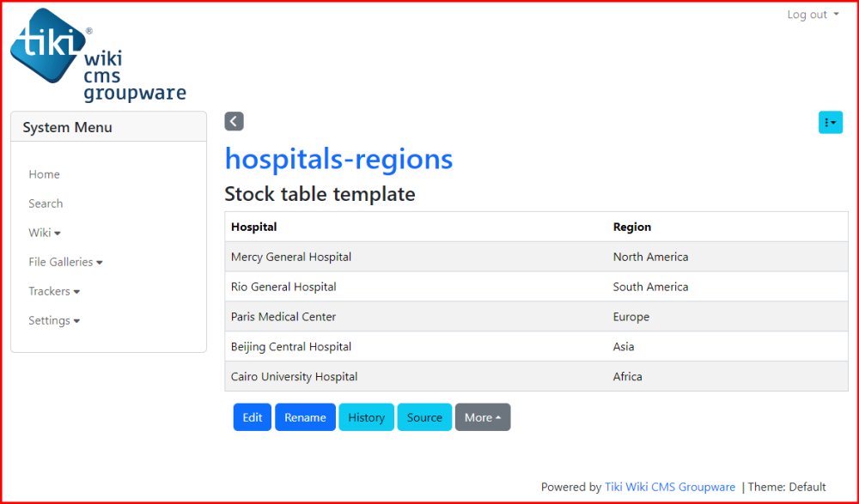Follow the hospitals-regions page title link
This screenshot has height=504, width=859.
(338, 159)
